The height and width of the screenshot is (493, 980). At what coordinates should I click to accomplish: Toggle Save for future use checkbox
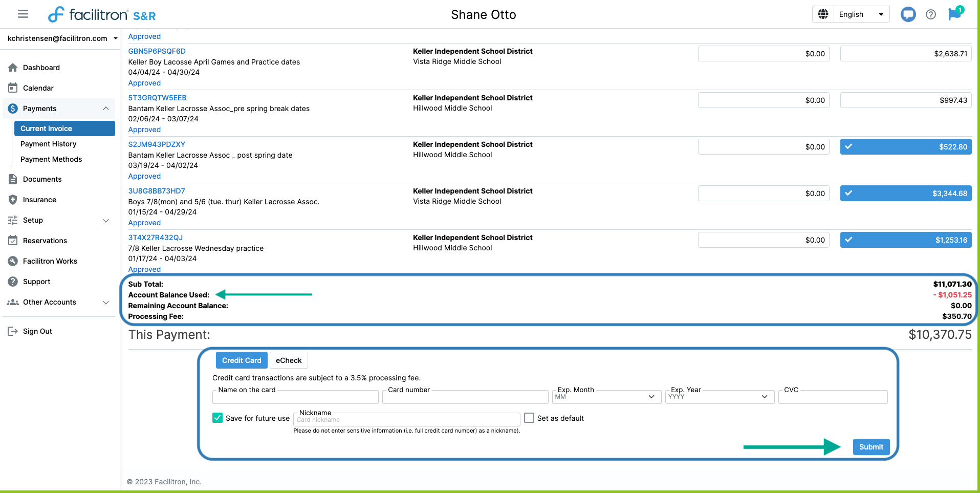217,418
